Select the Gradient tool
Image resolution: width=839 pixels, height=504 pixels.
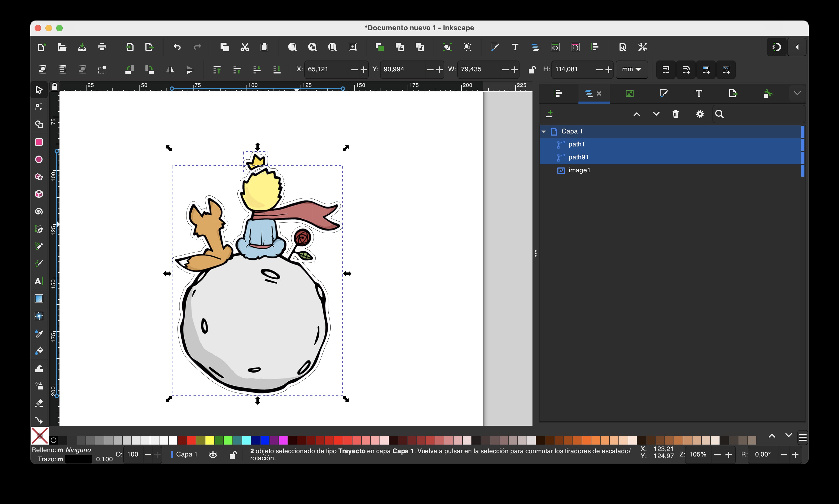tap(39, 298)
